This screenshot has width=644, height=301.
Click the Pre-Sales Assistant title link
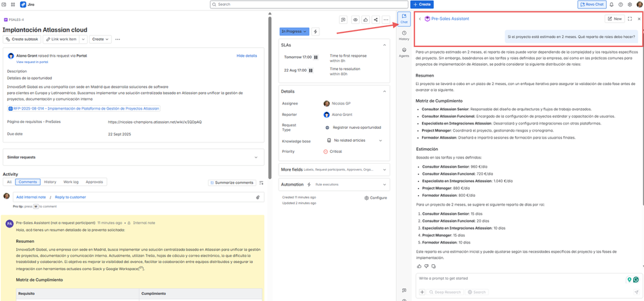coord(450,19)
